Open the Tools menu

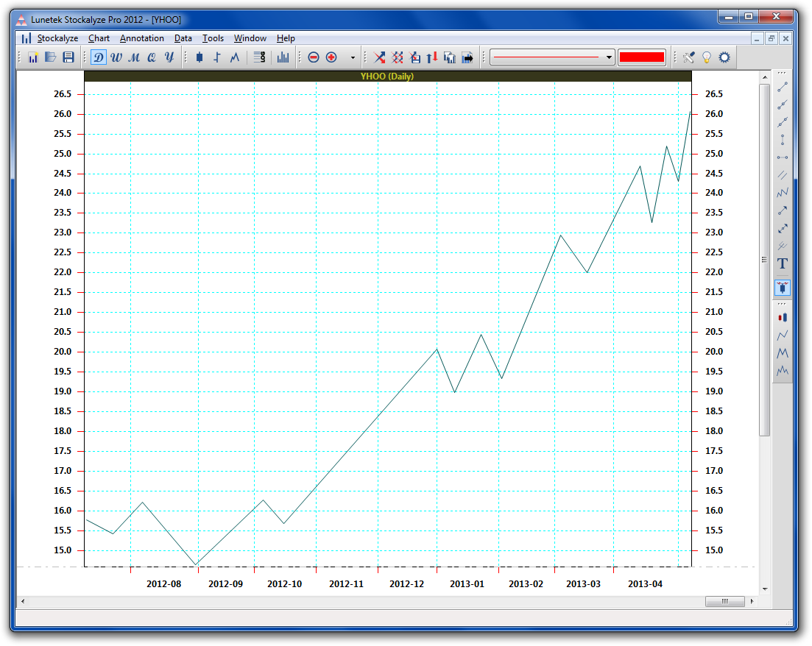[x=213, y=38]
